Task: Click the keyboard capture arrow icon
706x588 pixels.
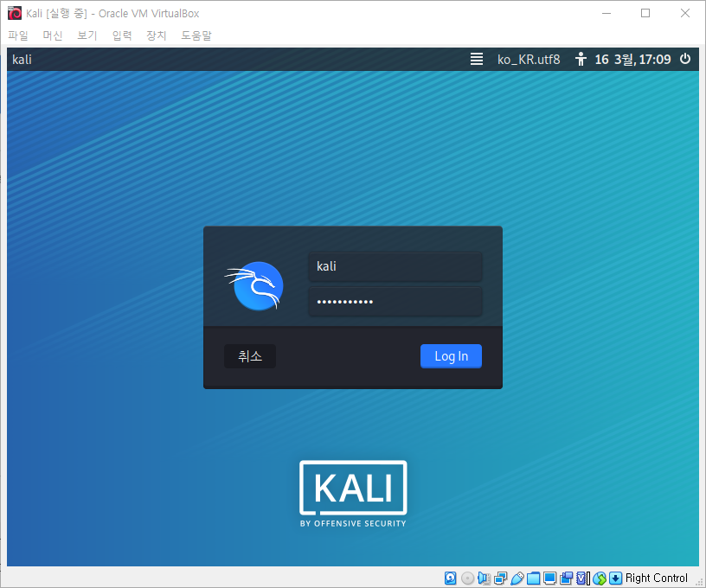Action: [x=615, y=578]
